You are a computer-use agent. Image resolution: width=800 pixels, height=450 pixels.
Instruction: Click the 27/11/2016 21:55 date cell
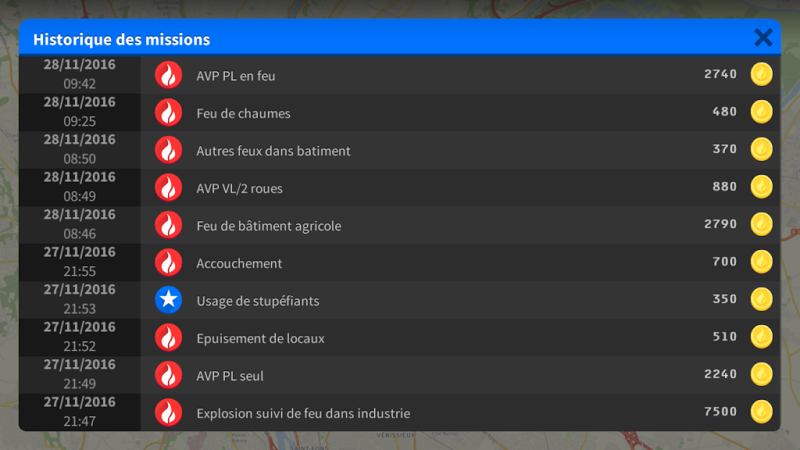80,261
